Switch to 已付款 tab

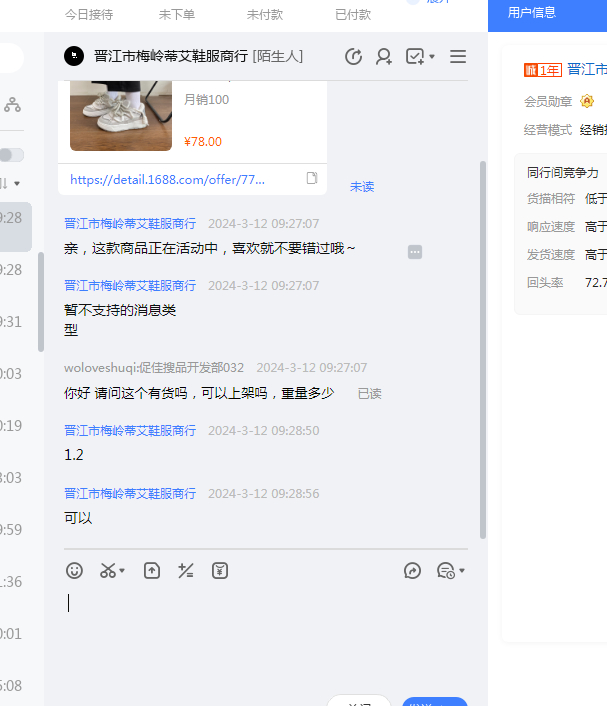pyautogui.click(x=353, y=15)
